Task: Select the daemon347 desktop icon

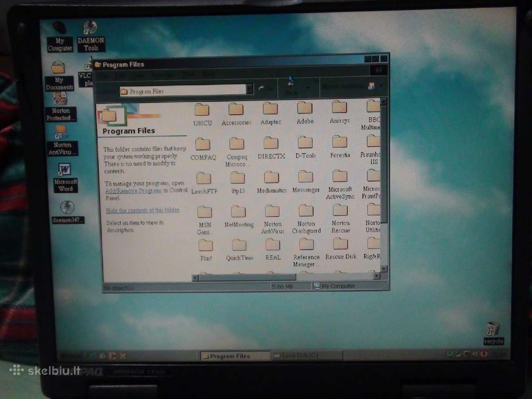Action: (67, 212)
